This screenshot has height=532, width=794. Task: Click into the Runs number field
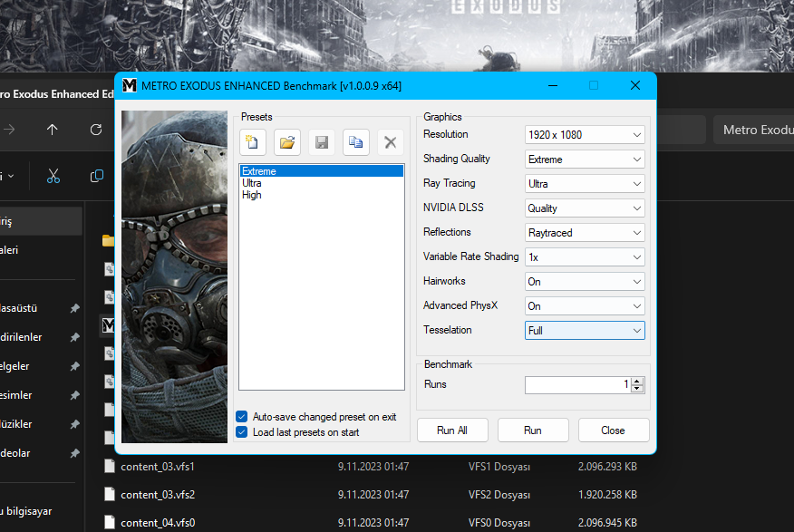point(578,384)
